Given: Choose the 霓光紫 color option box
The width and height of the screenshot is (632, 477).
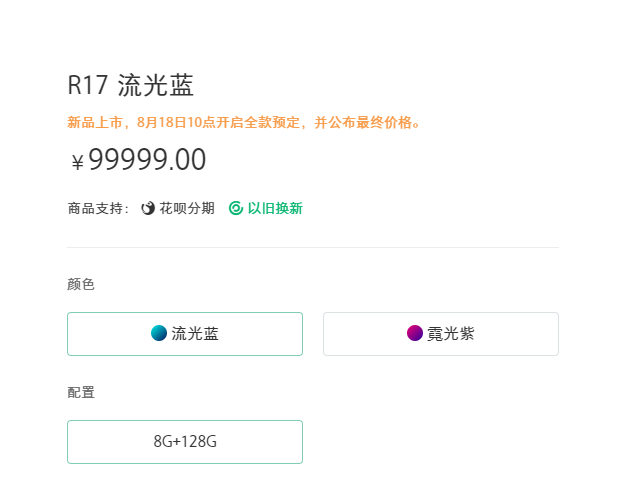Looking at the screenshot, I should pos(440,334).
